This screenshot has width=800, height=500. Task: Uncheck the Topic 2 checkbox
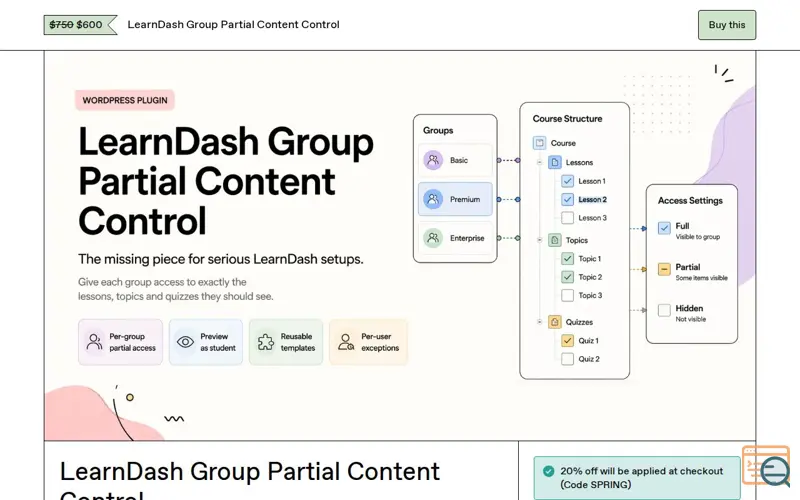tap(567, 277)
